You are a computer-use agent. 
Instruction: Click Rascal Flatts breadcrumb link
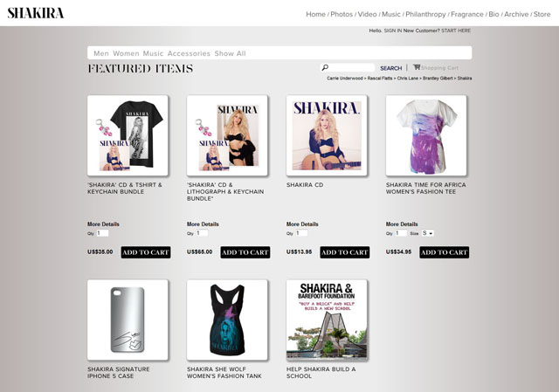[380, 78]
